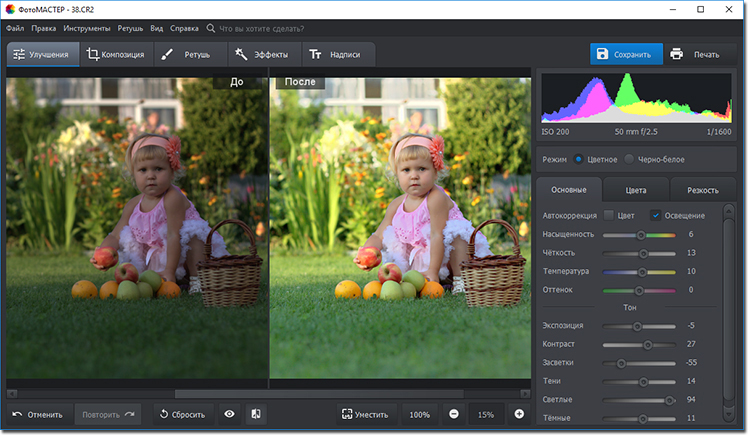The image size is (750, 436).
Task: Click the zoom in plus icon
Action: [x=519, y=414]
